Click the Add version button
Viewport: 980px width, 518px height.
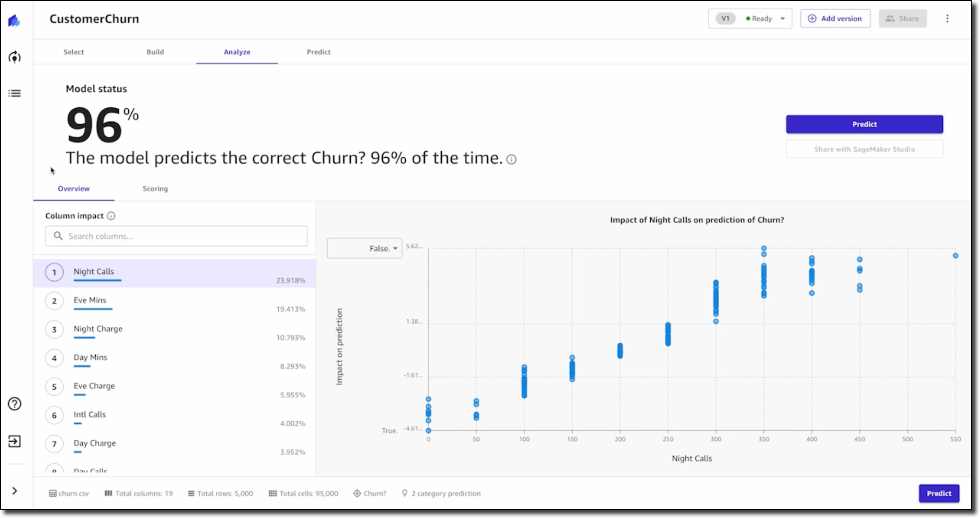coord(835,19)
